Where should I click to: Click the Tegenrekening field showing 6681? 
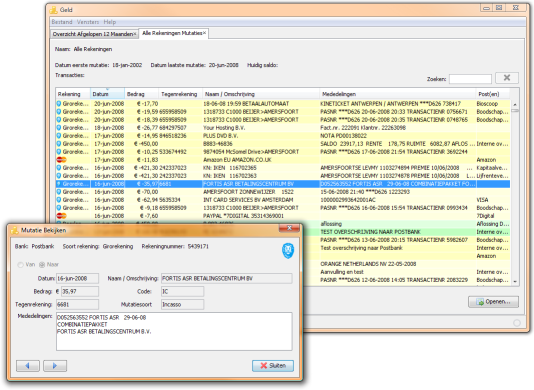(78, 305)
